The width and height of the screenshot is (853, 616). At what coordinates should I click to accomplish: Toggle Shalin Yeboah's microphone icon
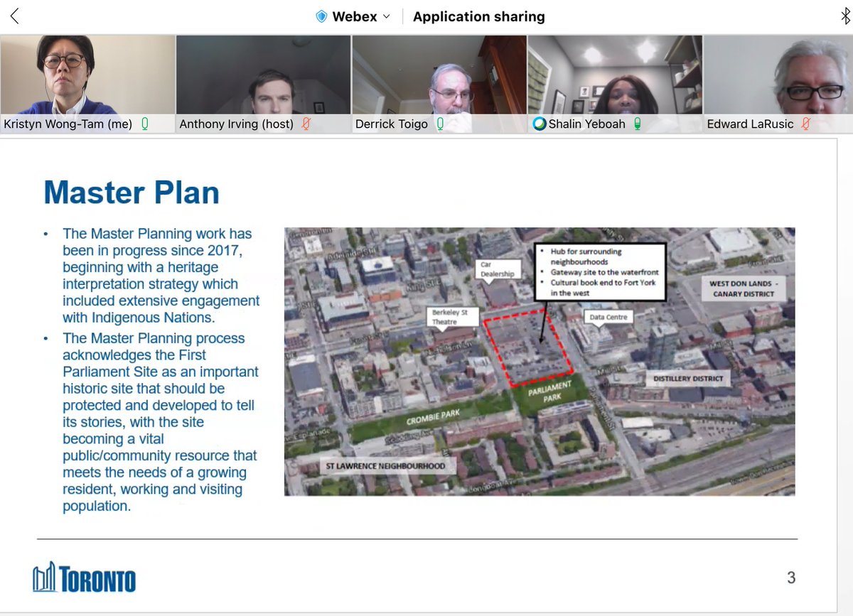click(638, 124)
